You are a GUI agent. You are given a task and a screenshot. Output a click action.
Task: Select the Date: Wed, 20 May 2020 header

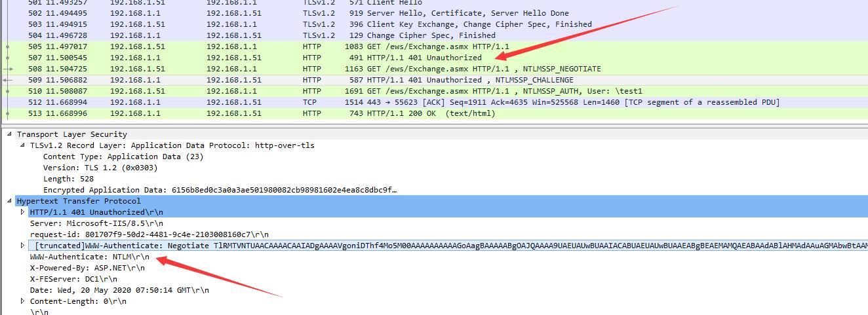pyautogui.click(x=119, y=290)
